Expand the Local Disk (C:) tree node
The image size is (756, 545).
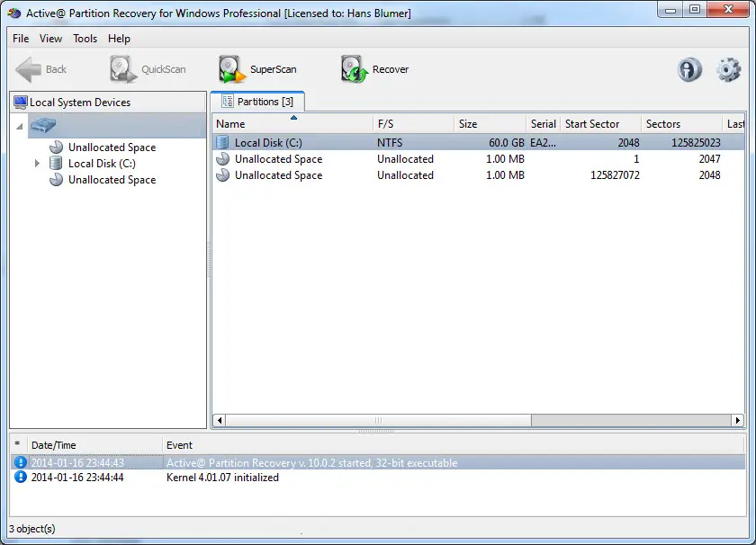(37, 164)
